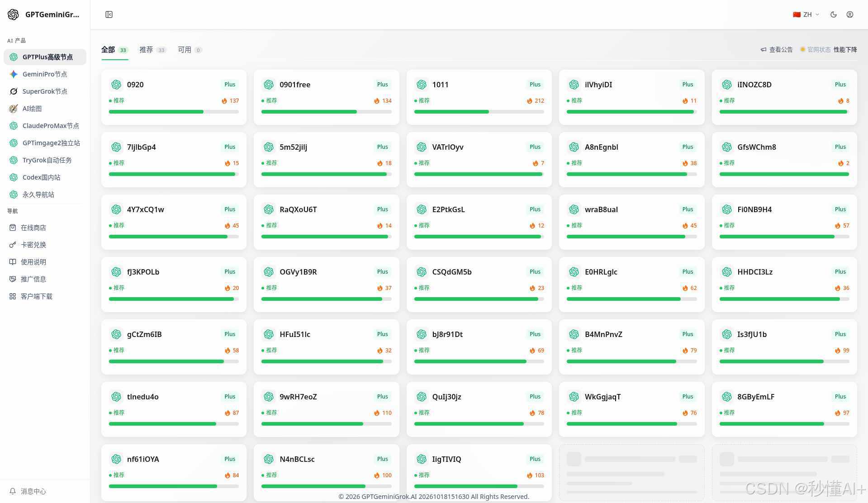Click the node name WkGgjaqT
Screen dimensions: 868x503
point(602,397)
